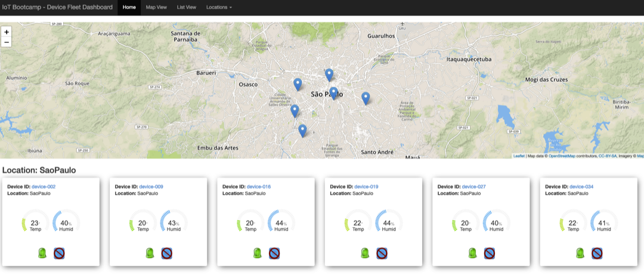Click the 'Location: SaoPaulo' heading
This screenshot has height=279, width=644.
coord(39,170)
